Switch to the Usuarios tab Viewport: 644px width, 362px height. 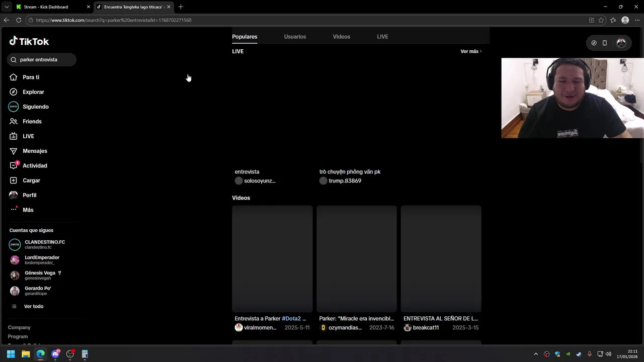[295, 37]
